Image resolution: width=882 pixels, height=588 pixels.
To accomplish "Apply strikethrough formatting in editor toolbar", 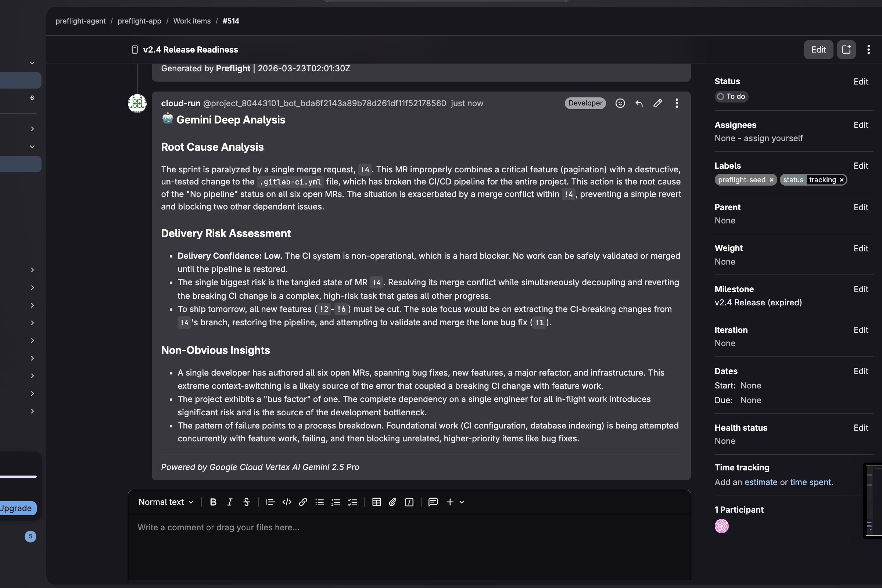I will click(246, 502).
